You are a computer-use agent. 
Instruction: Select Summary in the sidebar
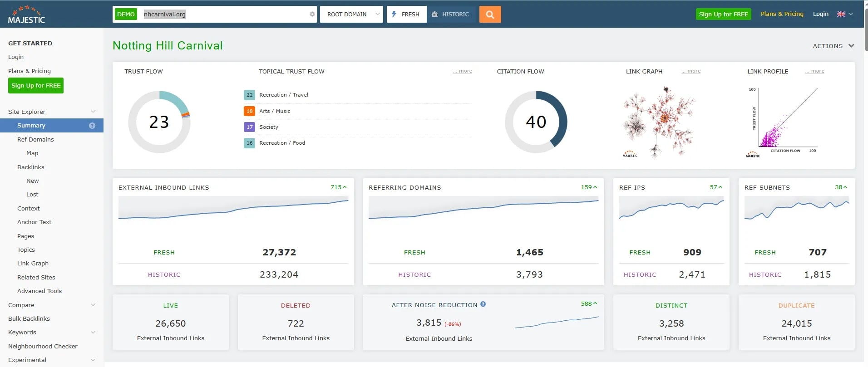coord(52,126)
